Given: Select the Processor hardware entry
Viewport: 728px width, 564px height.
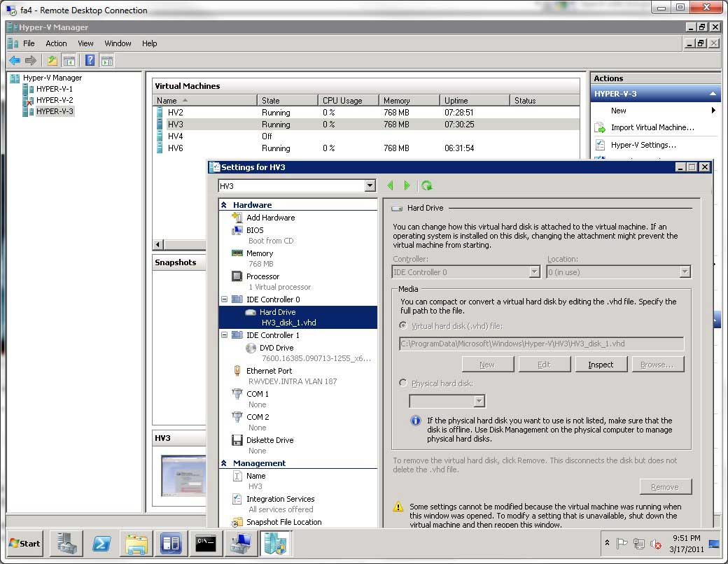Looking at the screenshot, I should [x=262, y=276].
